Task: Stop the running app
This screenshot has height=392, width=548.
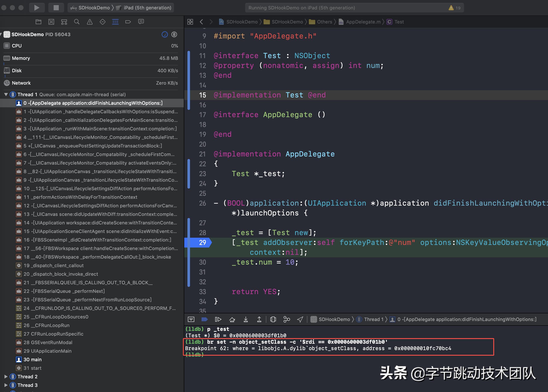Action: click(x=56, y=7)
